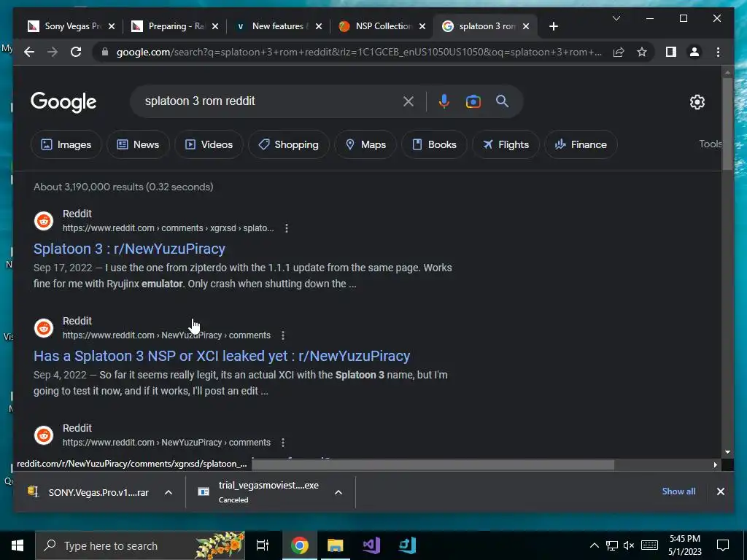Search by image with Google Lens
The image size is (747, 560).
click(x=473, y=101)
